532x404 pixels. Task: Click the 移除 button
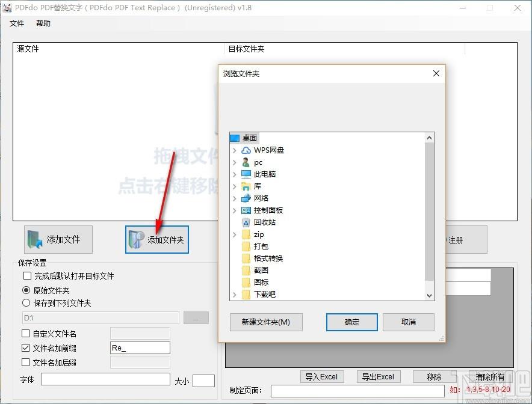[435, 376]
